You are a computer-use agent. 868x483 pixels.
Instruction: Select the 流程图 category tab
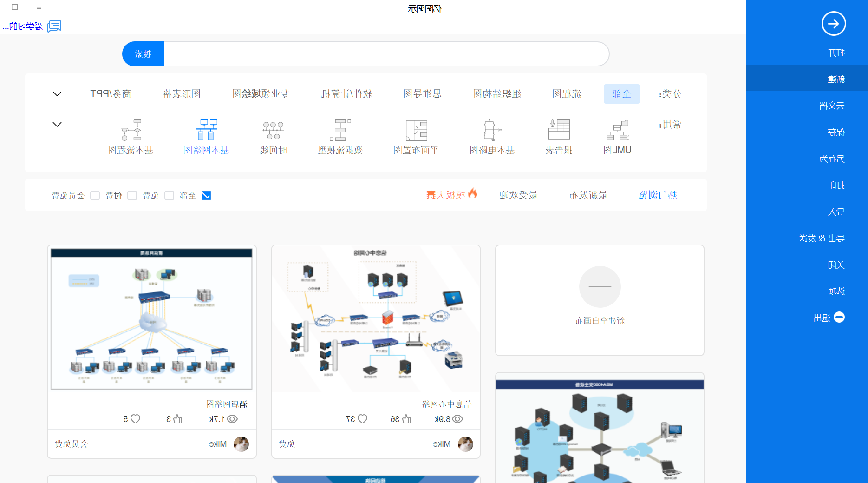[x=567, y=94]
